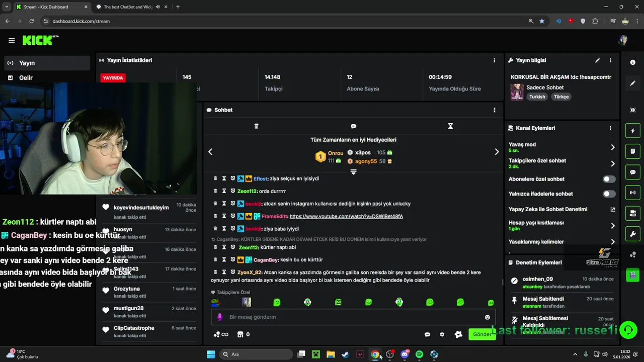Viewport: 644px width, 362px height.
Task: Expand Yasaklanmış kelimeler settings
Action: (x=561, y=242)
